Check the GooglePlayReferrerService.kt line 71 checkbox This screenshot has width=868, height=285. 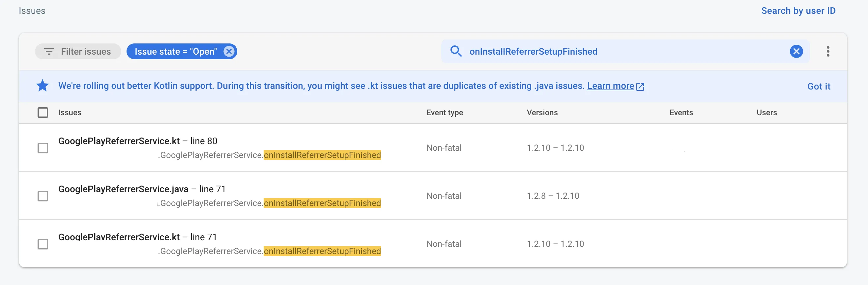pyautogui.click(x=43, y=244)
